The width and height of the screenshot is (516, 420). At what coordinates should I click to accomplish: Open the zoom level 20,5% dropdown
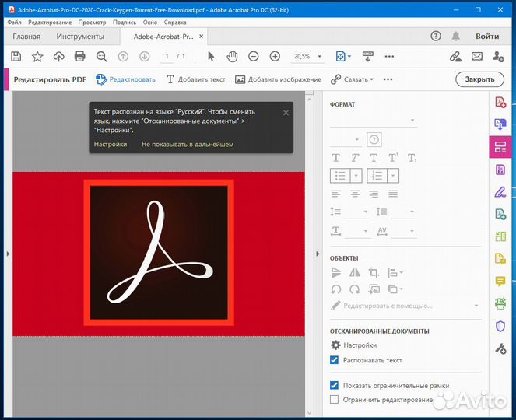pos(320,57)
